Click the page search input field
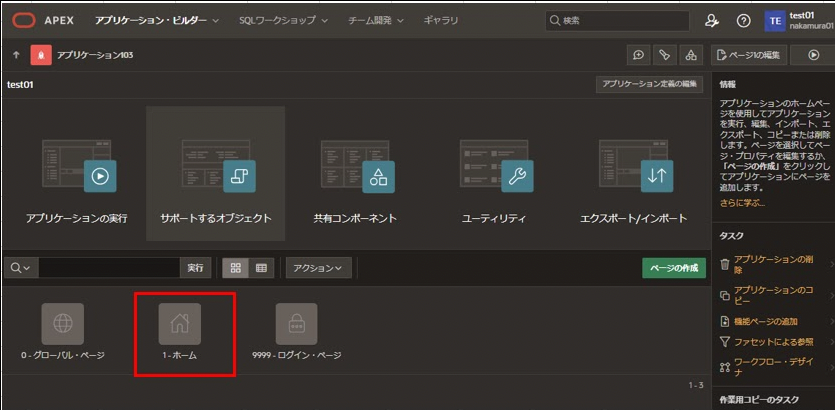835x410 pixels. 108,268
